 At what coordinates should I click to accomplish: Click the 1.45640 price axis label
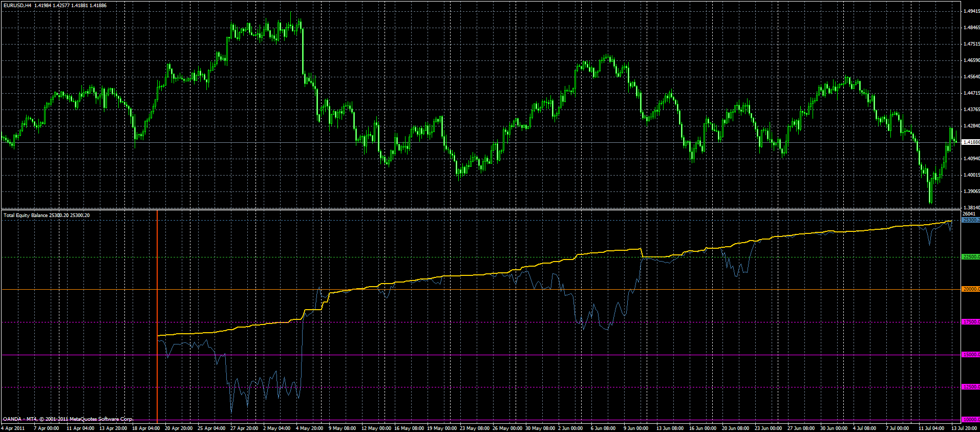pos(971,76)
